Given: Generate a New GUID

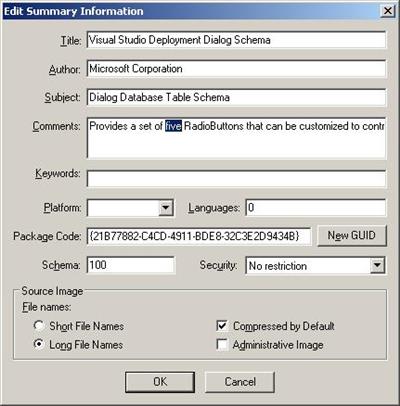Looking at the screenshot, I should [352, 236].
